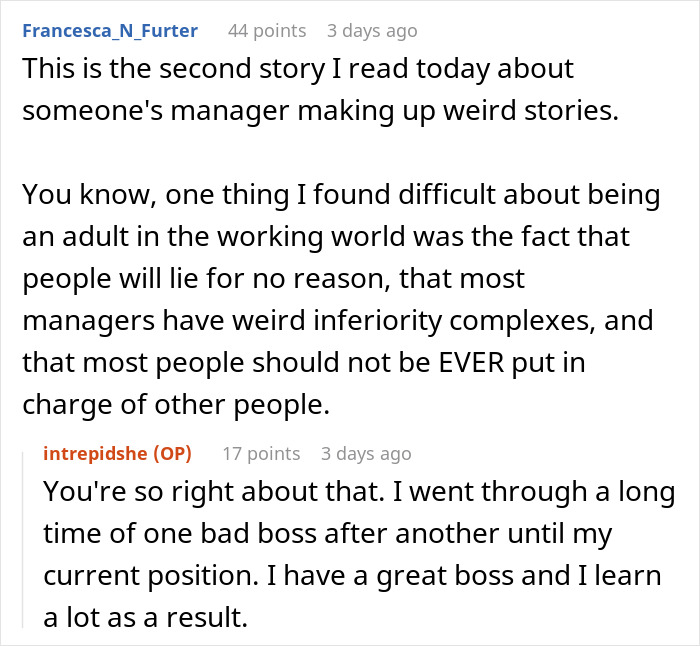Click the line "someone's manager making up weird stories"

pyautogui.click(x=320, y=110)
